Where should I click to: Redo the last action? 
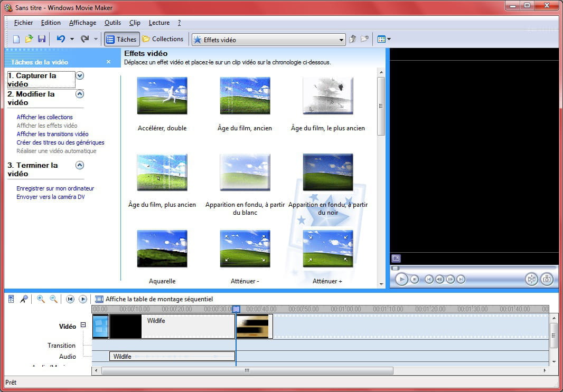pos(85,39)
